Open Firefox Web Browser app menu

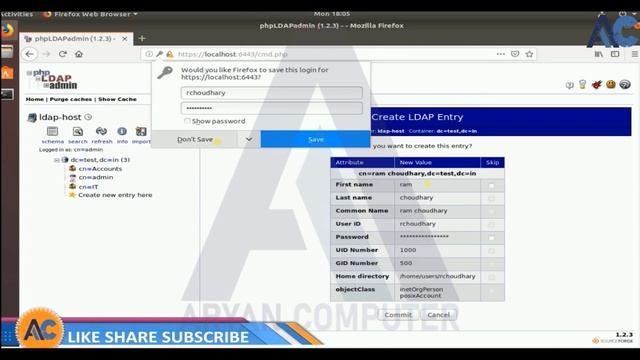click(91, 14)
